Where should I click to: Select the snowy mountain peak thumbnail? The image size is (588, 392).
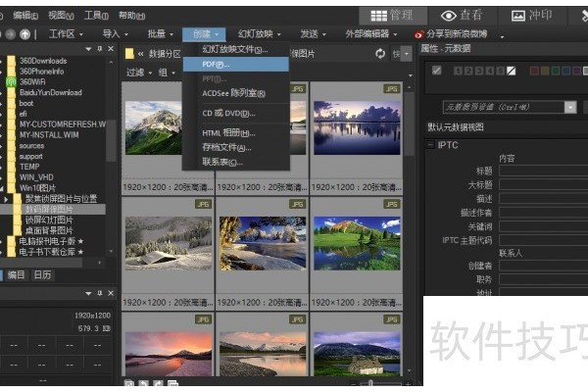pos(154,127)
